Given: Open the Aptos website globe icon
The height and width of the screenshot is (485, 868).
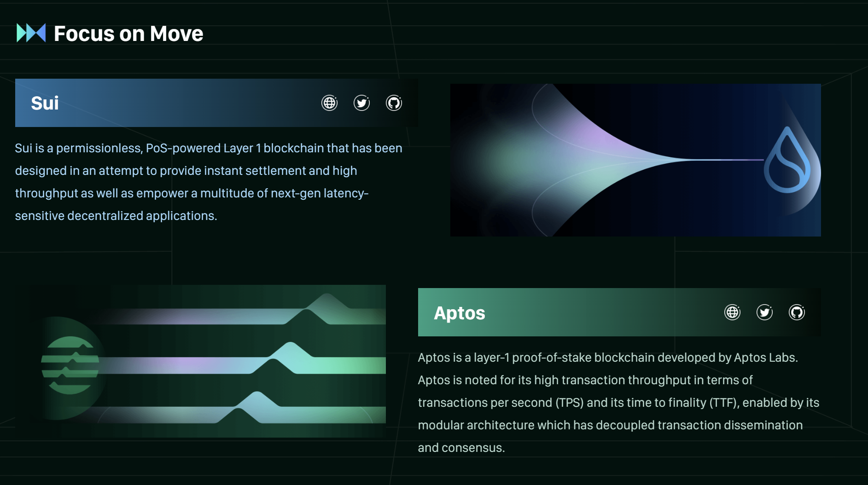Looking at the screenshot, I should click(733, 312).
